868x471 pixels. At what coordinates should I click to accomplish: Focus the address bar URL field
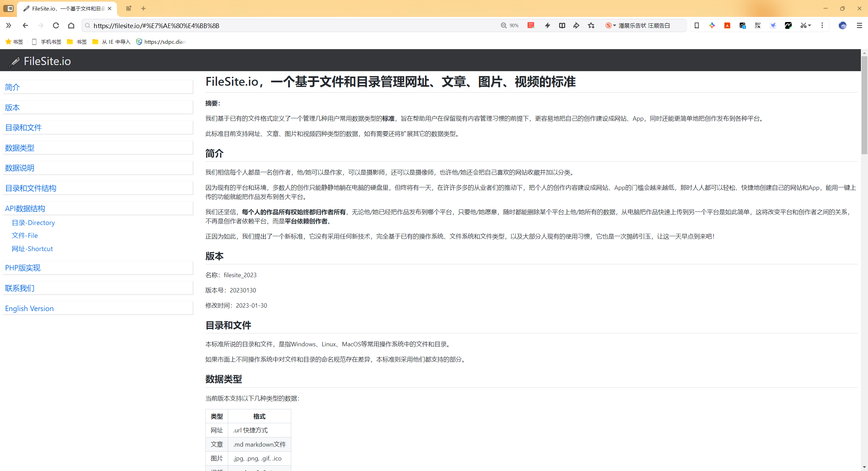pos(292,25)
